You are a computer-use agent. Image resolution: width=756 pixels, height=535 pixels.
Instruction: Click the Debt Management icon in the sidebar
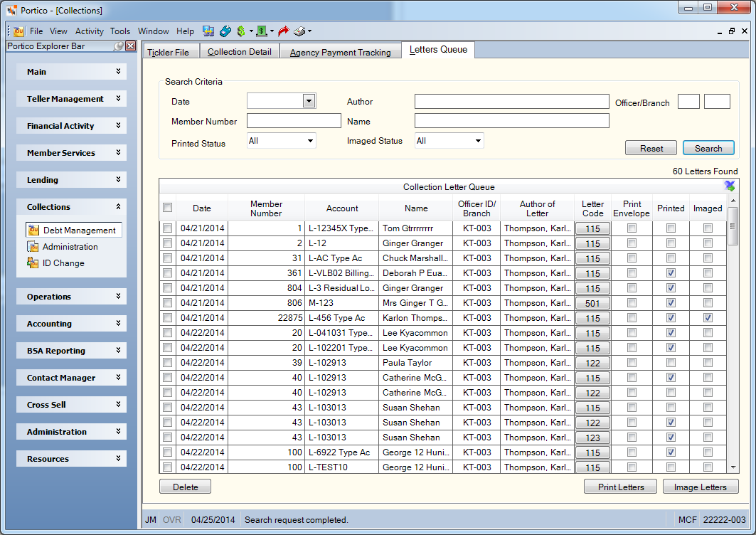[33, 230]
